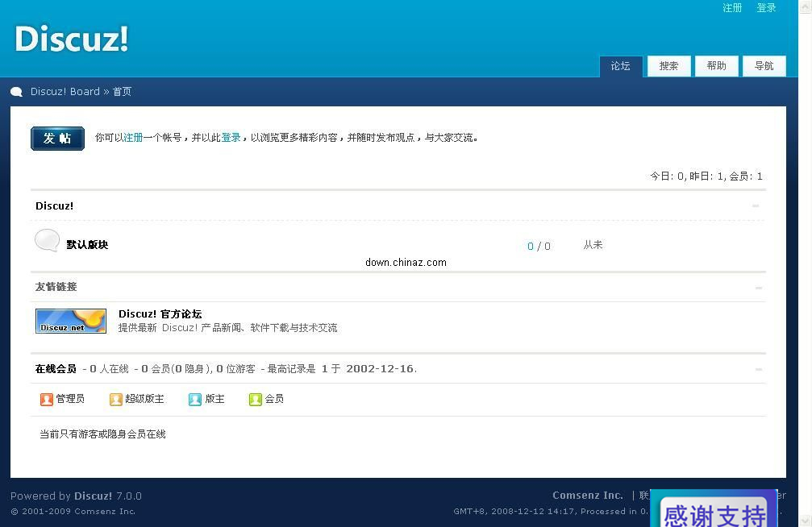Open the 搜索 tab

(x=669, y=66)
